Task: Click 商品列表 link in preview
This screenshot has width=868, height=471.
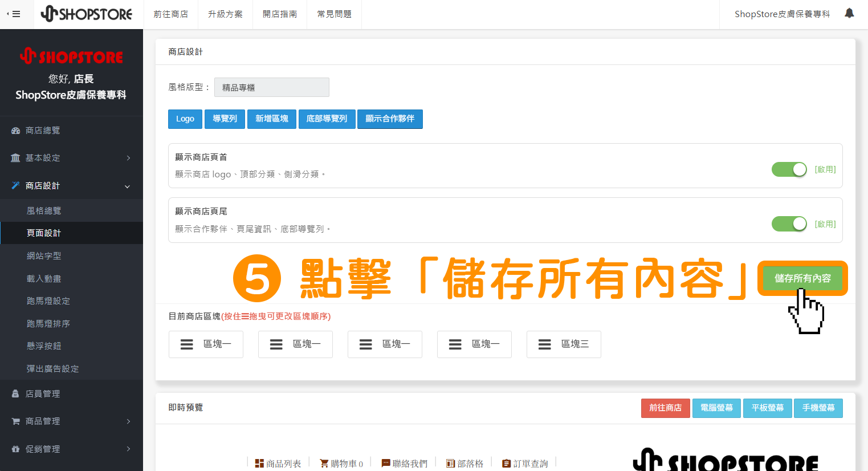Action: (284, 464)
